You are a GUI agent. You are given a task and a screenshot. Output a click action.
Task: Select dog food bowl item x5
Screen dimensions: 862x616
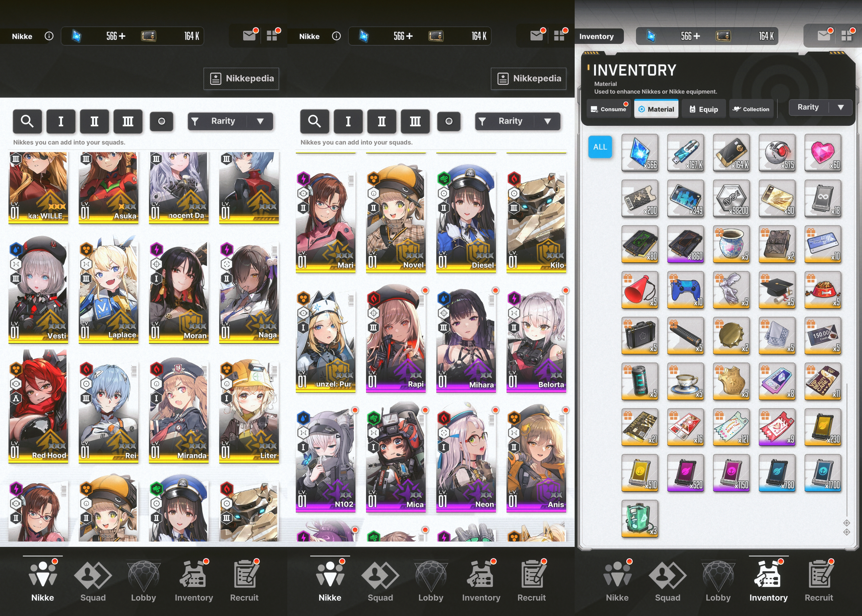823,290
